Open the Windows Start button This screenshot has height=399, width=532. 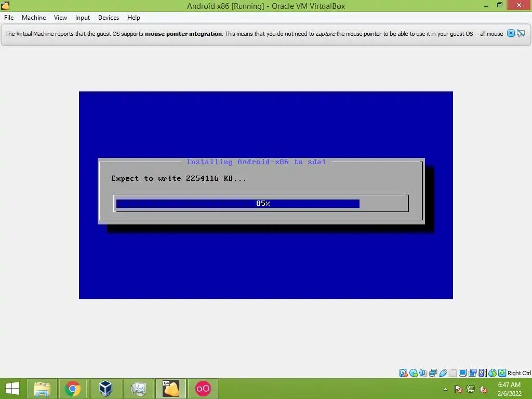pos(12,389)
